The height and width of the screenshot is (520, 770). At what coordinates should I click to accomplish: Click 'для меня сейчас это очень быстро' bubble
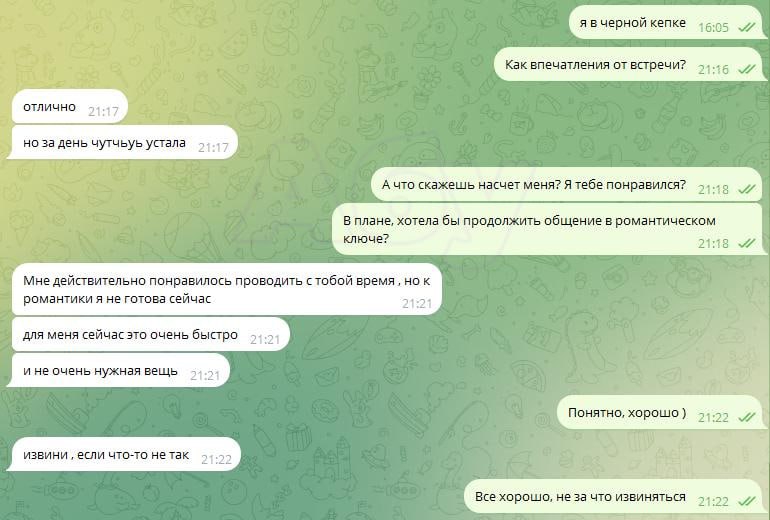pyautogui.click(x=151, y=334)
